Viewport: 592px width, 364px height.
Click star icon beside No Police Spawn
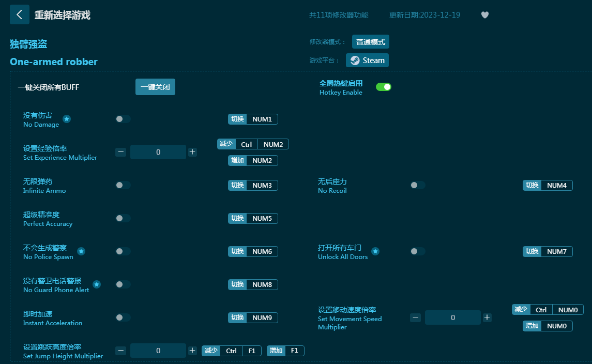[x=81, y=251]
